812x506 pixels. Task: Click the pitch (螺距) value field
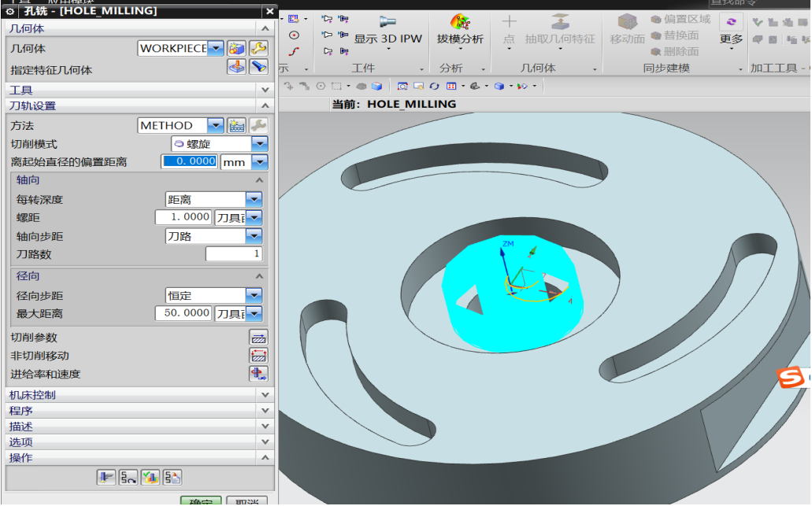[184, 217]
